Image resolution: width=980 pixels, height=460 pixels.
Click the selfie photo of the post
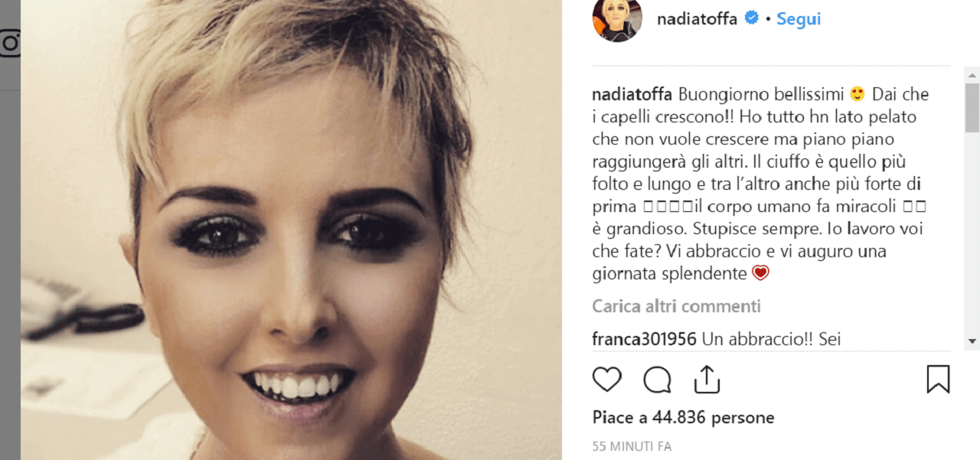click(x=291, y=230)
